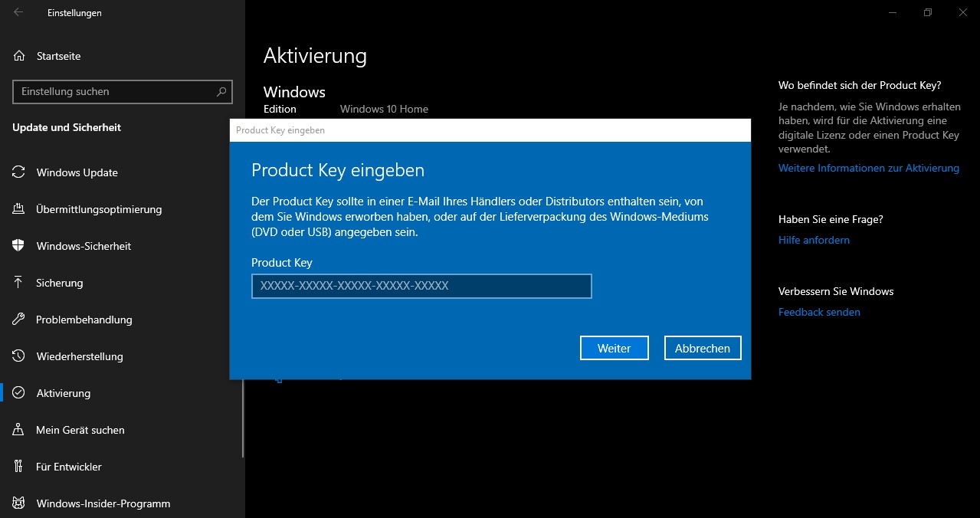The image size is (980, 518).
Task: Click the Mein Gerät suchen icon
Action: (18, 430)
